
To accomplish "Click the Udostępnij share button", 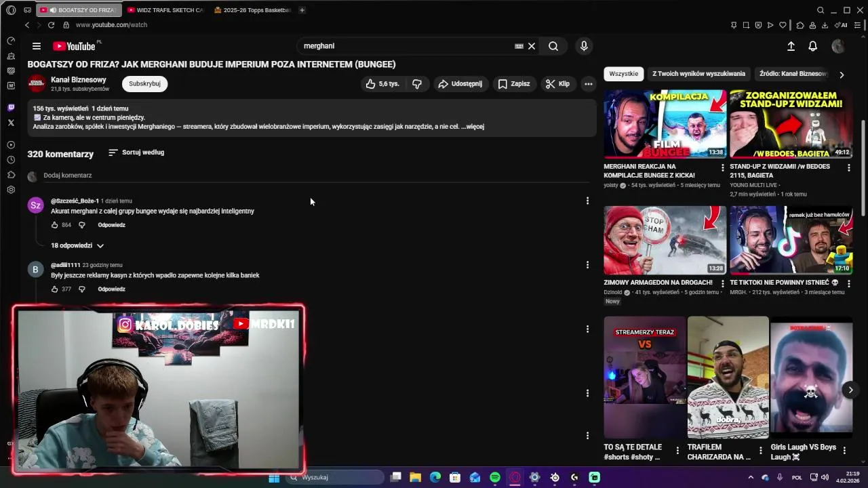I will tap(460, 84).
